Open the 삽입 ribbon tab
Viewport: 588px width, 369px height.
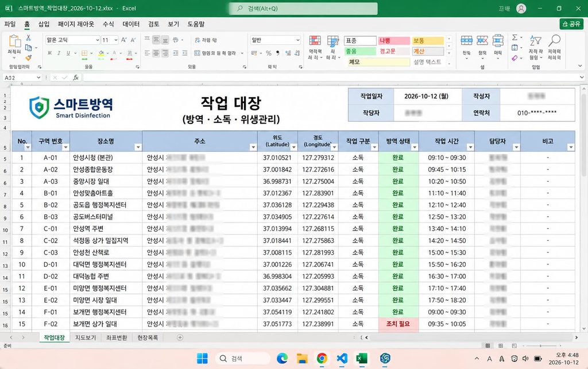pyautogui.click(x=44, y=24)
